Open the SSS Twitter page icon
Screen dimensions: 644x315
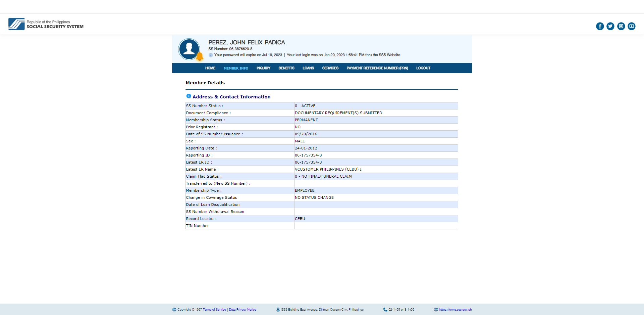click(610, 26)
